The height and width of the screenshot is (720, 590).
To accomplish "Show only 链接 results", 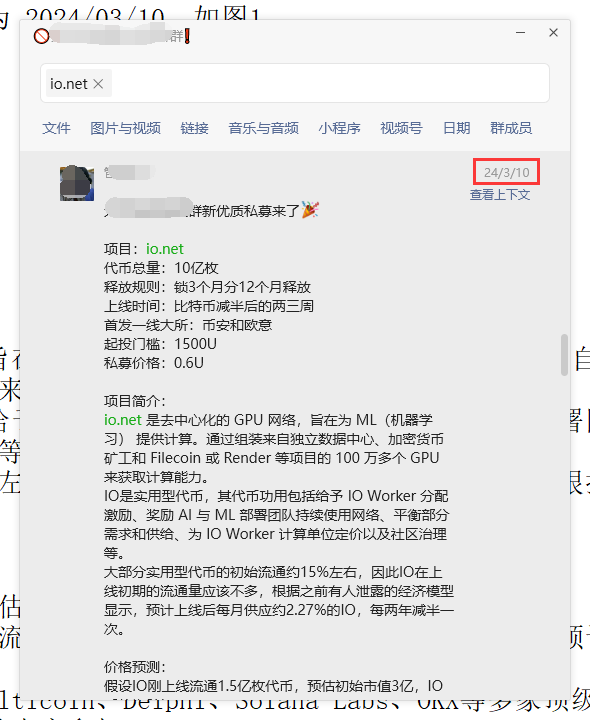I will 194,128.
